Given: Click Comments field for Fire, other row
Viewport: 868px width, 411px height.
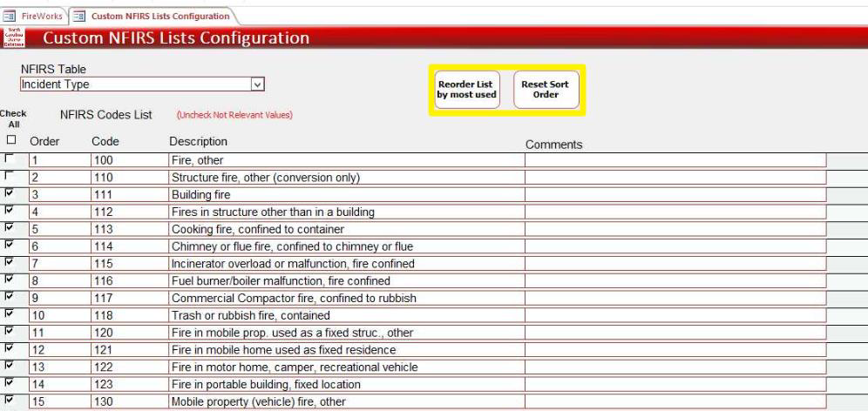Looking at the screenshot, I should coord(675,160).
